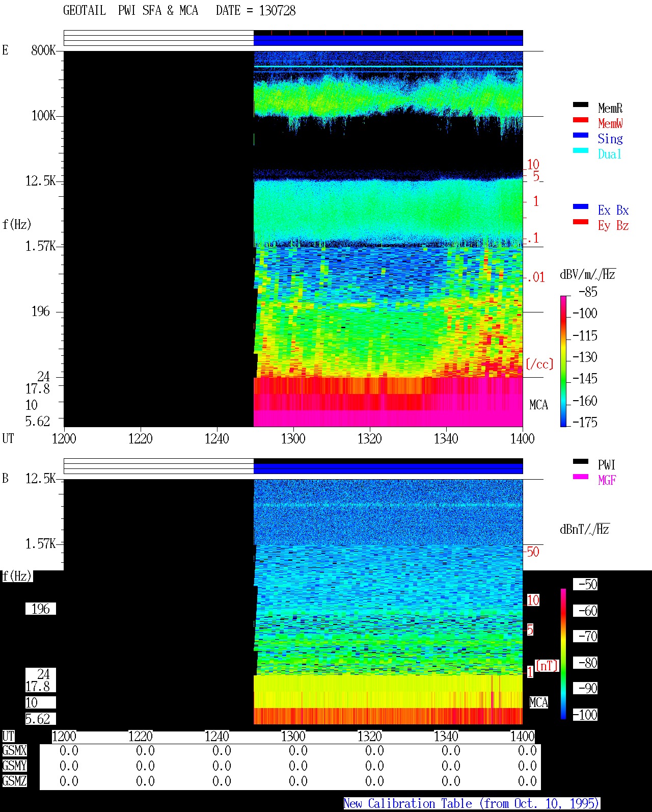
Task: Click the GSMY row label
Action: (x=14, y=766)
